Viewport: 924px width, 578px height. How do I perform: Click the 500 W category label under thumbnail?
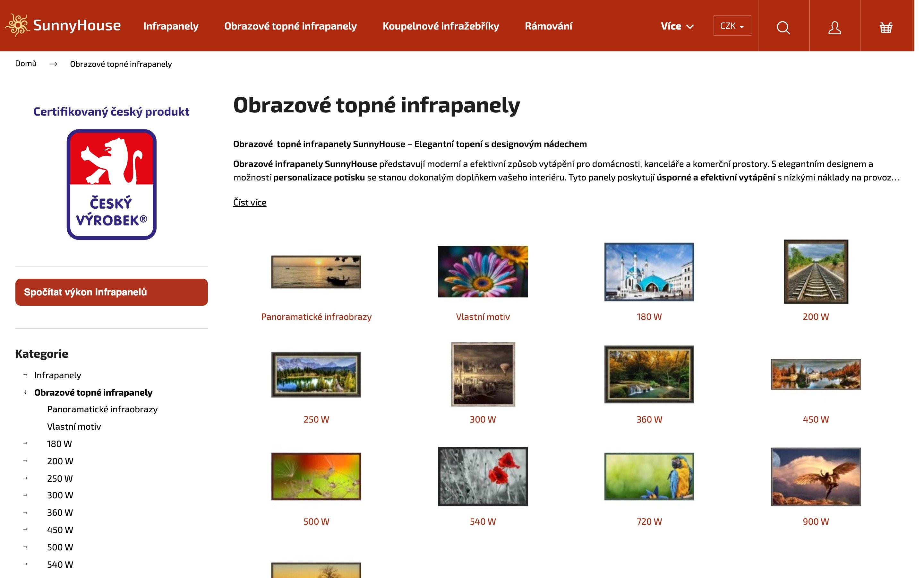tap(316, 521)
